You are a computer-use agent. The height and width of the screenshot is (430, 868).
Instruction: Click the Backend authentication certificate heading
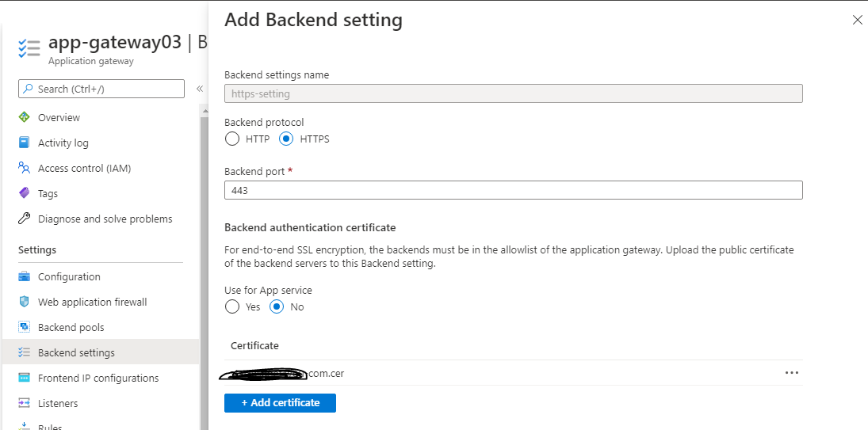click(310, 227)
